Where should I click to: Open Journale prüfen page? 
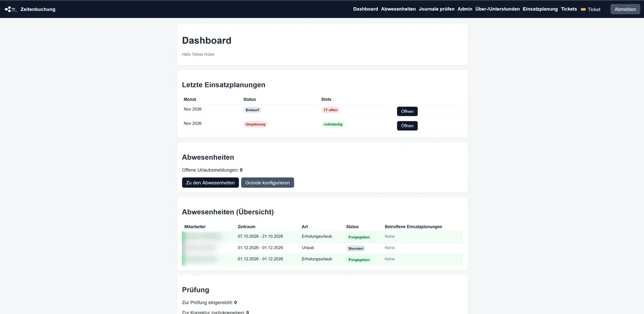pos(437,9)
